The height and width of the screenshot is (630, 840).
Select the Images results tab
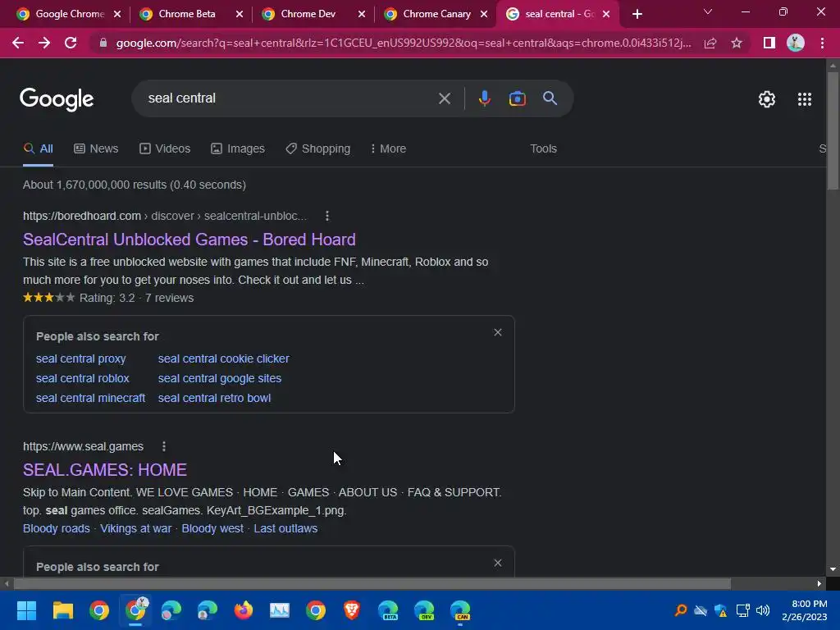click(237, 148)
